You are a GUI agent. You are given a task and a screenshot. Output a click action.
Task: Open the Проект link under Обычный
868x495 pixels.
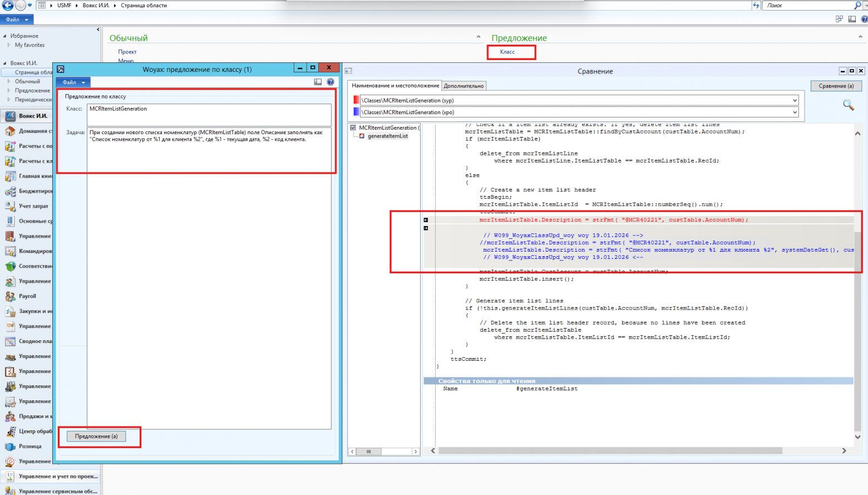[127, 52]
